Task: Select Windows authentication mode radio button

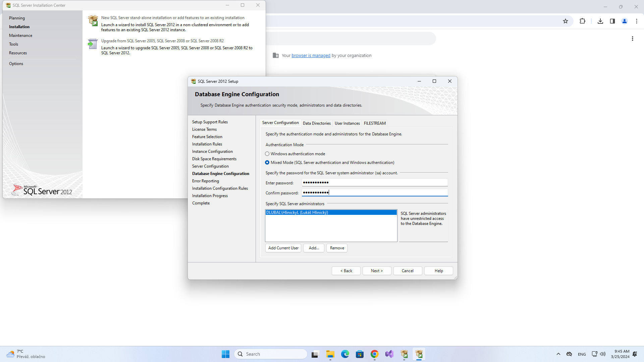Action: click(267, 154)
